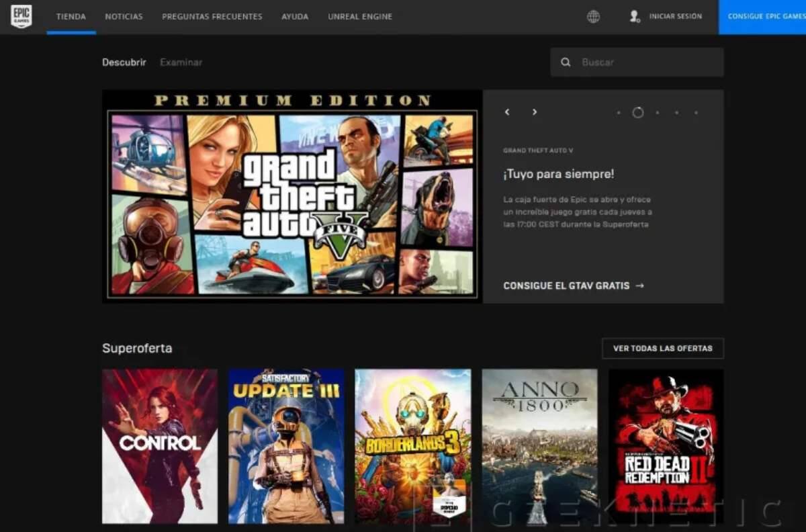Click the VER TODAS LAS OFERTAS button

(x=662, y=349)
